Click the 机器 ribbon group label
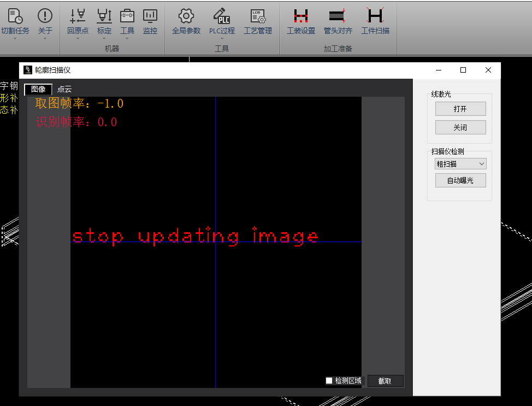532x406 pixels. pos(112,49)
